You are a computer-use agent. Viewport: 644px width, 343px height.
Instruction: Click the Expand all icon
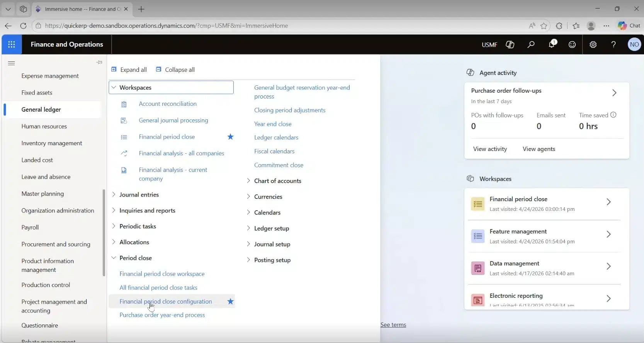[114, 70]
